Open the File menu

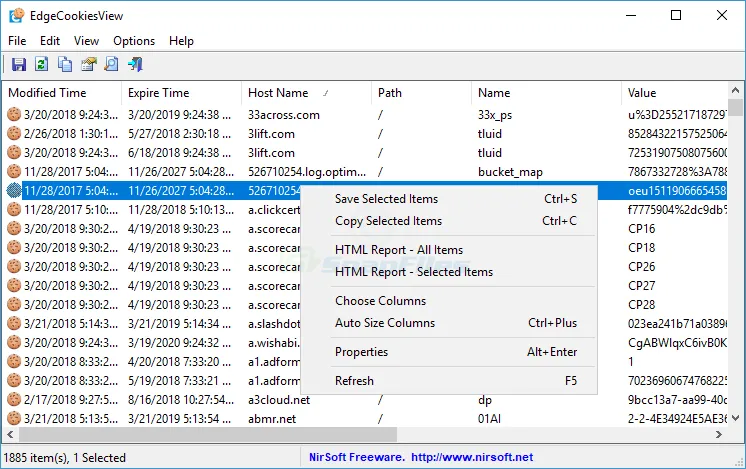coord(17,41)
